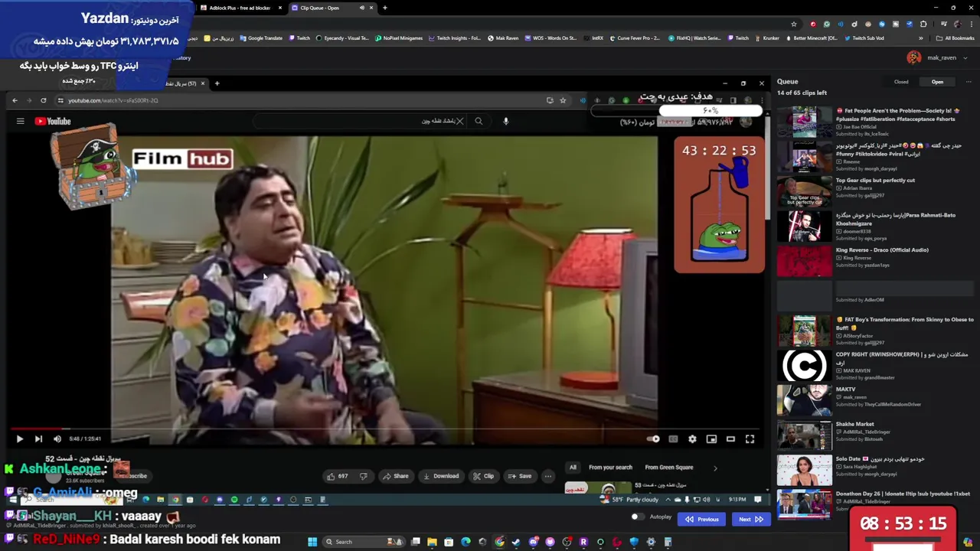Click the Windows taskbar Search box
The image size is (980, 551).
[364, 542]
